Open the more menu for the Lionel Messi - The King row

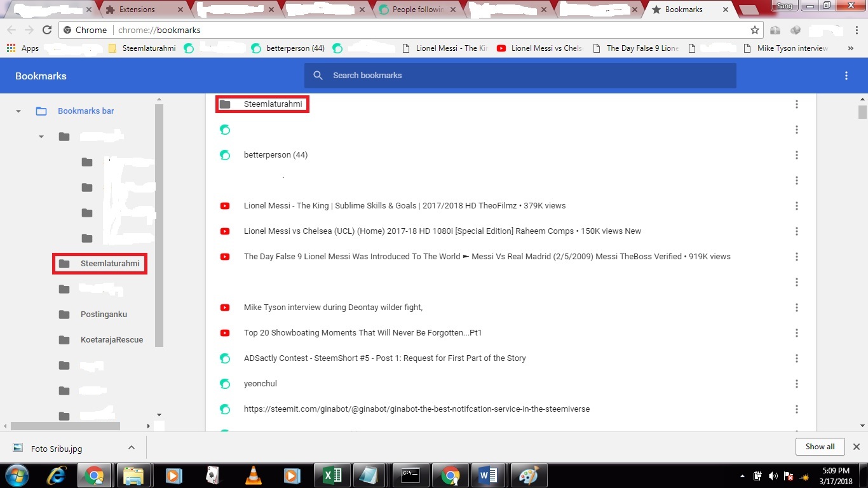797,206
